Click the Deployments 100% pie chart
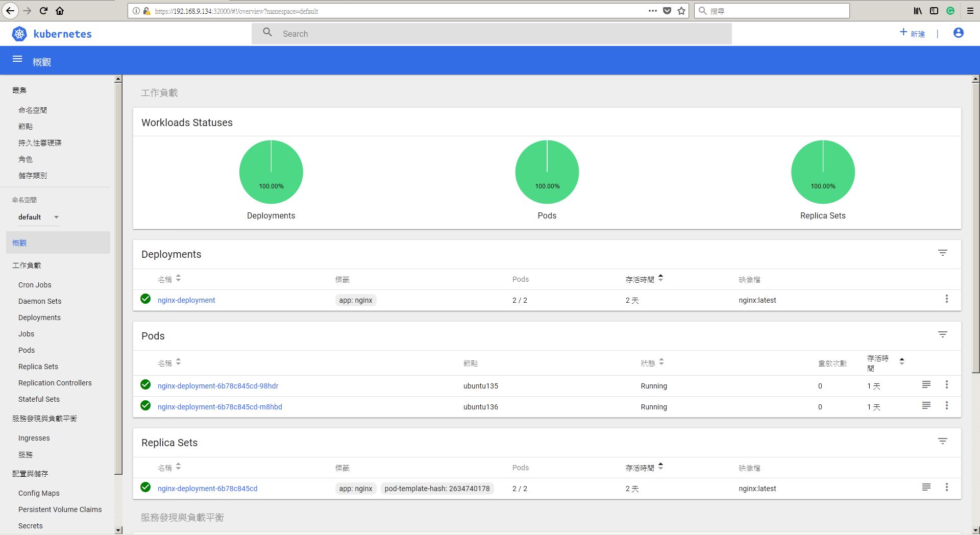Screen dimensions: 980x535 coord(271,172)
